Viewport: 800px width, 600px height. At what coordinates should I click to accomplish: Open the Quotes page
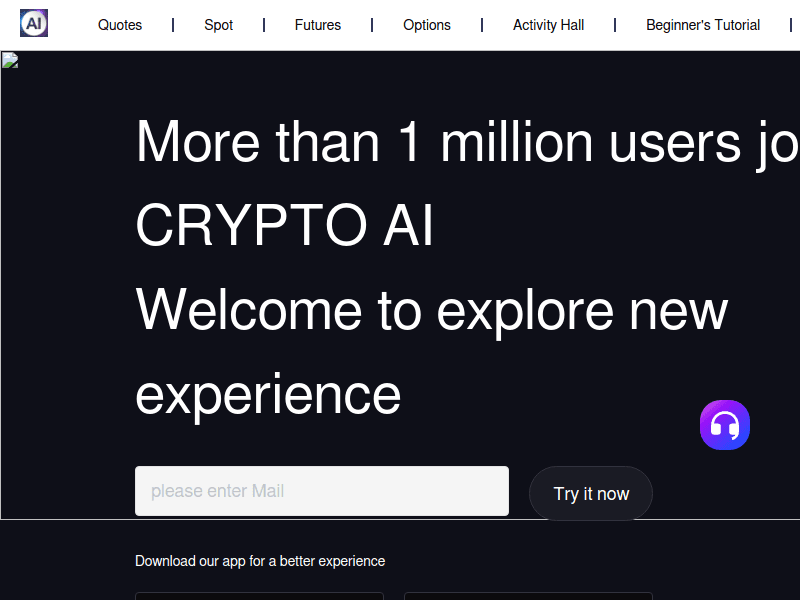pyautogui.click(x=120, y=25)
